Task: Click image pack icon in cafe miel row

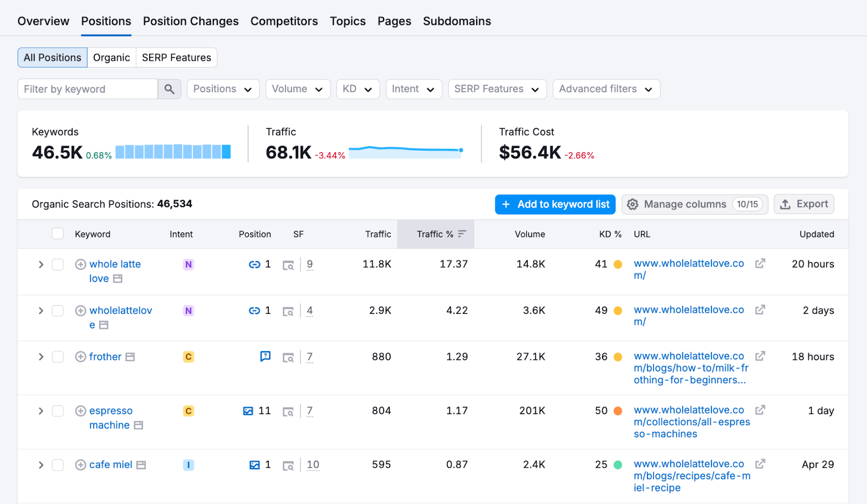Action: [x=255, y=465]
